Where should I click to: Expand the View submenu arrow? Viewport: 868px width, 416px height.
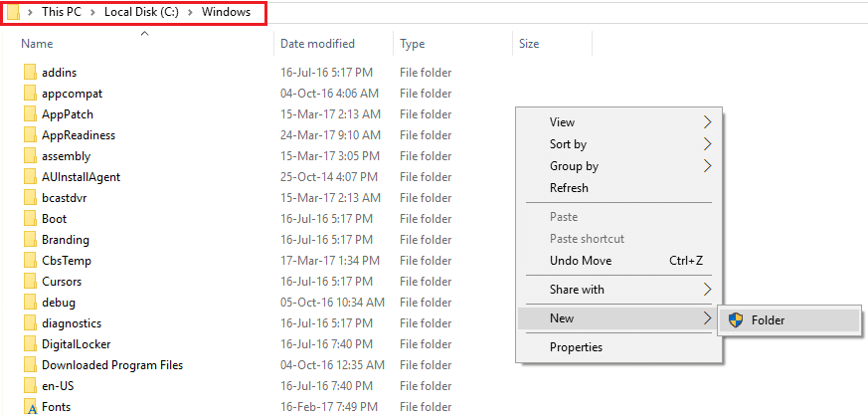pos(707,122)
